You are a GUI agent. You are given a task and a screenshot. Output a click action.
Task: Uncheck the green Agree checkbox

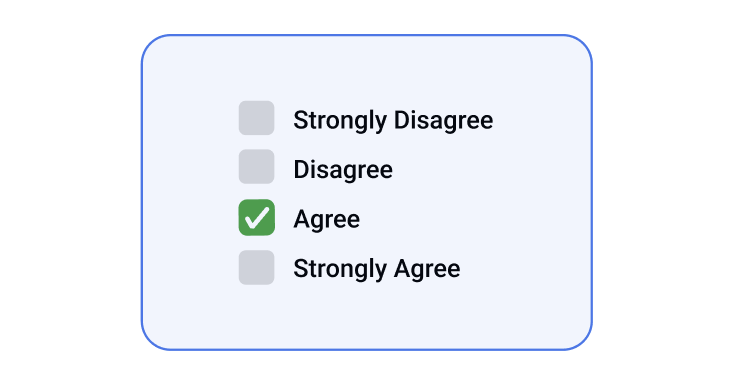[x=257, y=218]
